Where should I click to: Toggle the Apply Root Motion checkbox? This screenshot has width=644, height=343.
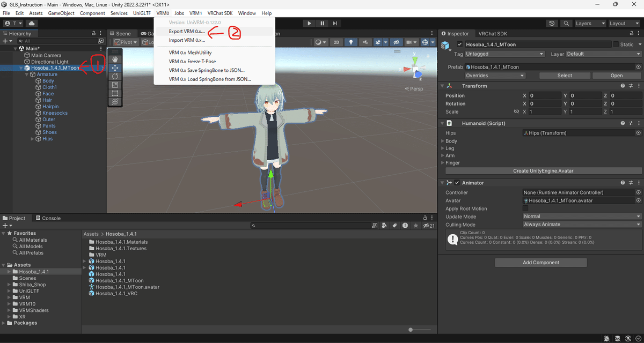tap(525, 208)
